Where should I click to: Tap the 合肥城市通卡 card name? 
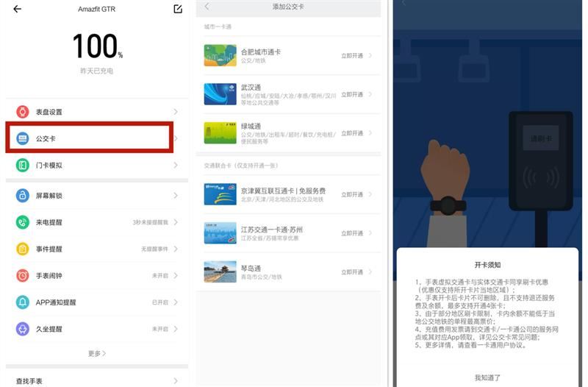[x=261, y=52]
